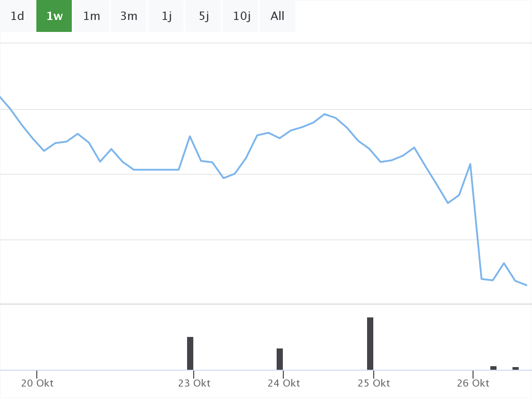Open the 5j time range

pos(203,16)
